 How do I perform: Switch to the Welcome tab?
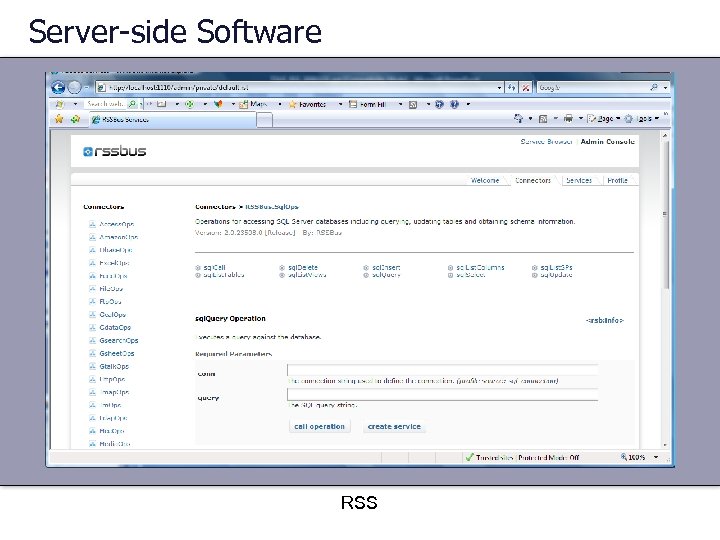point(485,180)
